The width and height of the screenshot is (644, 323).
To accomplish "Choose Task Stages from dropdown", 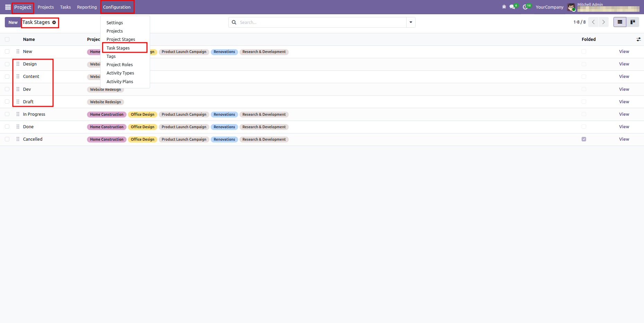I will click(118, 48).
